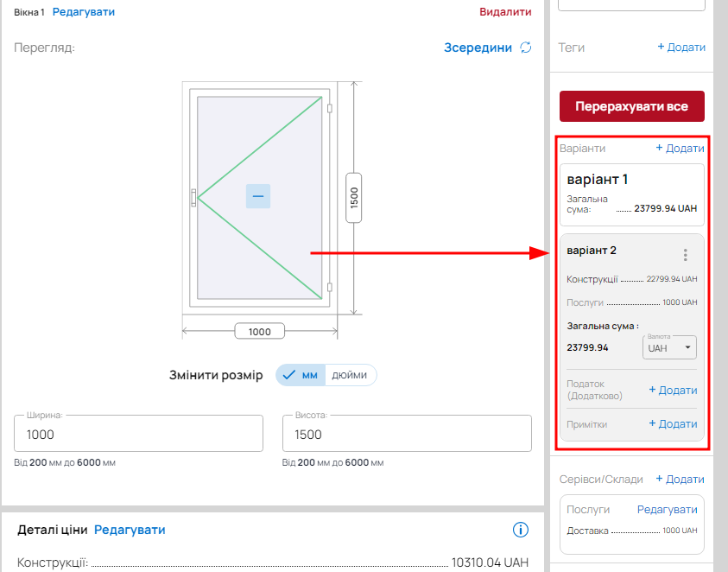The width and height of the screenshot is (728, 572).
Task: Open the Валюта UAH dropdown
Action: click(669, 347)
